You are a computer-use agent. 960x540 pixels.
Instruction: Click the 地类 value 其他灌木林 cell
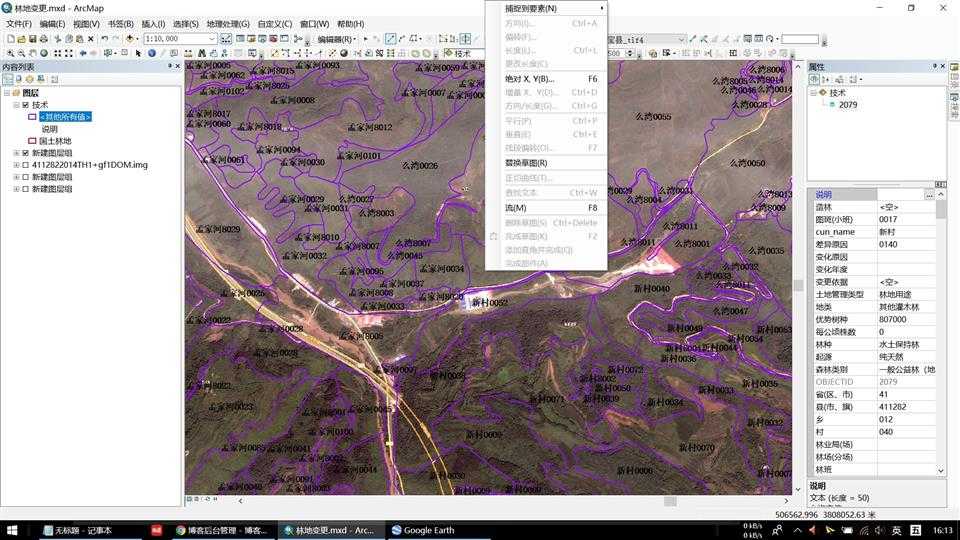click(906, 307)
